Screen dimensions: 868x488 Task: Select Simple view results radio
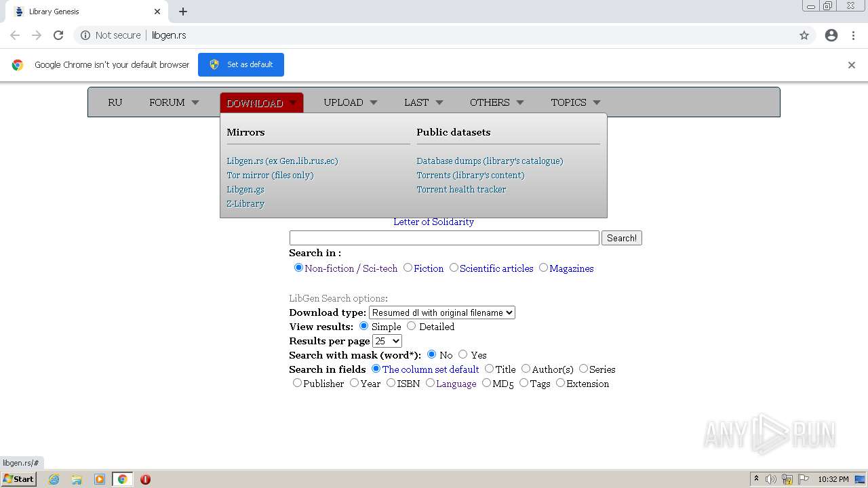coord(364,326)
